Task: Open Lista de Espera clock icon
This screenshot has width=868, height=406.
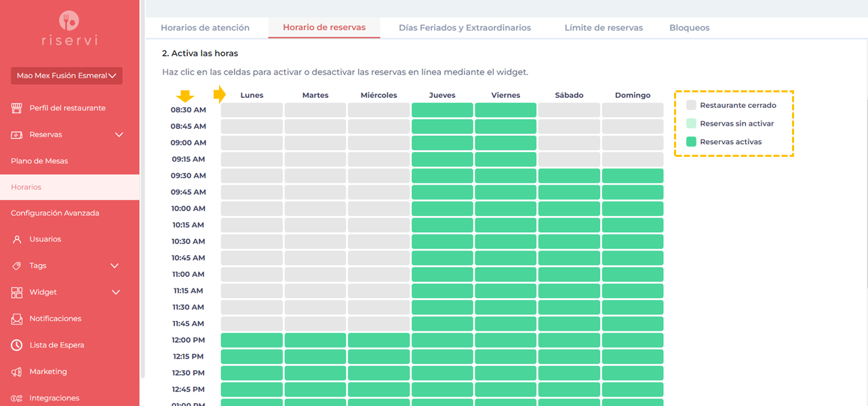Action: point(17,345)
